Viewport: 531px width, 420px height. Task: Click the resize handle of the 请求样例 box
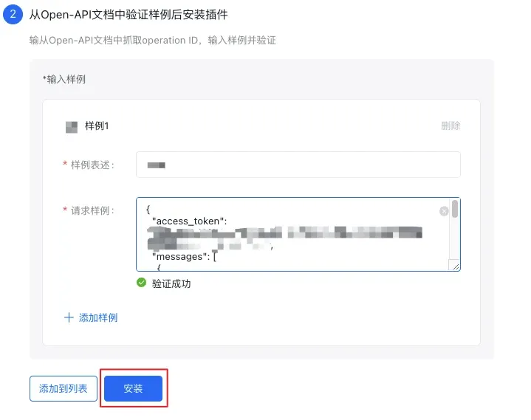point(455,266)
